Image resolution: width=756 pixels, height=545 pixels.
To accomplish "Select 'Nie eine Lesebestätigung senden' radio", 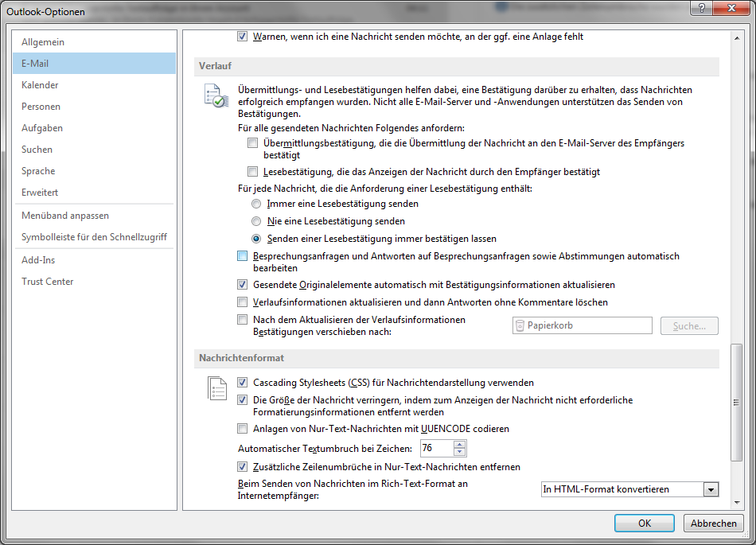I will click(256, 221).
